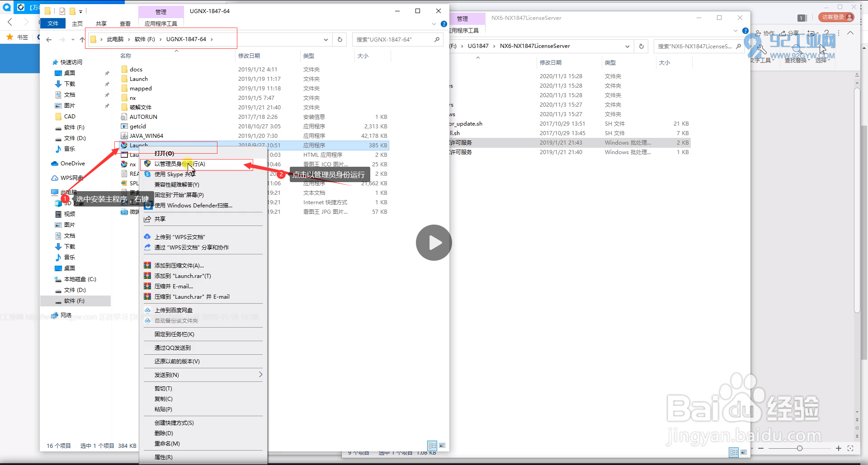This screenshot has width=868, height=465.
Task: Expand the Send to submenu arrow
Action: (260, 375)
